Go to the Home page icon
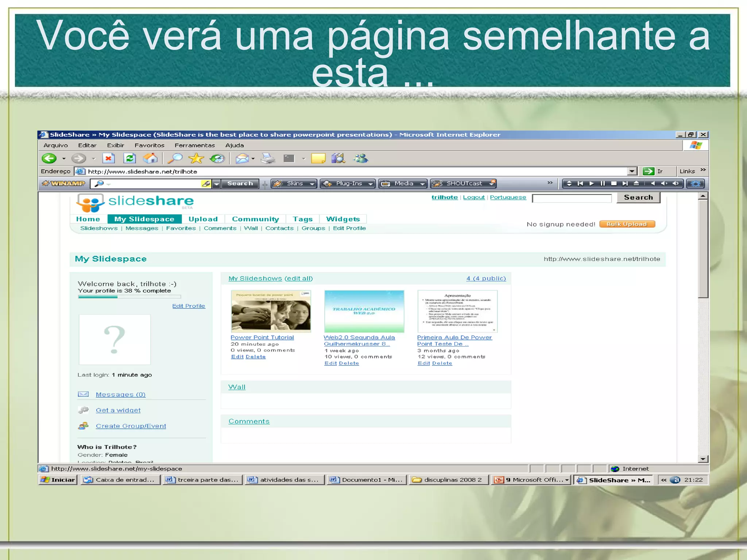747x560 pixels. (x=150, y=158)
